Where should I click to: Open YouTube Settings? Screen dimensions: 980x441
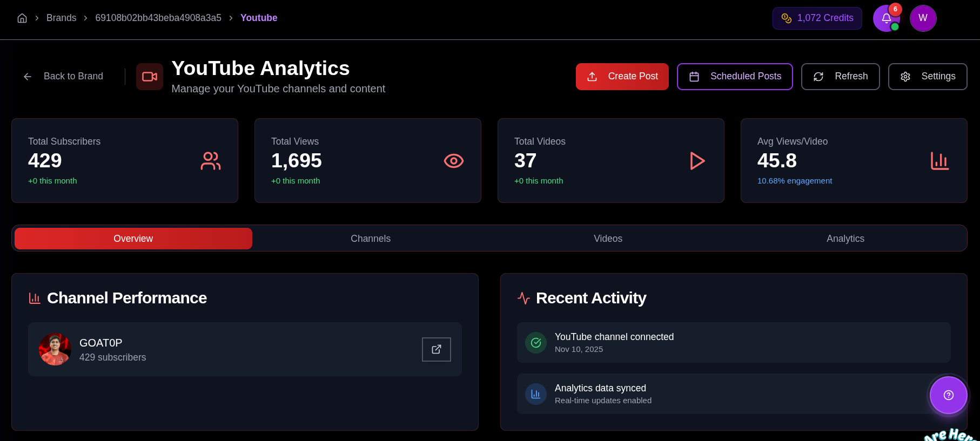point(928,77)
